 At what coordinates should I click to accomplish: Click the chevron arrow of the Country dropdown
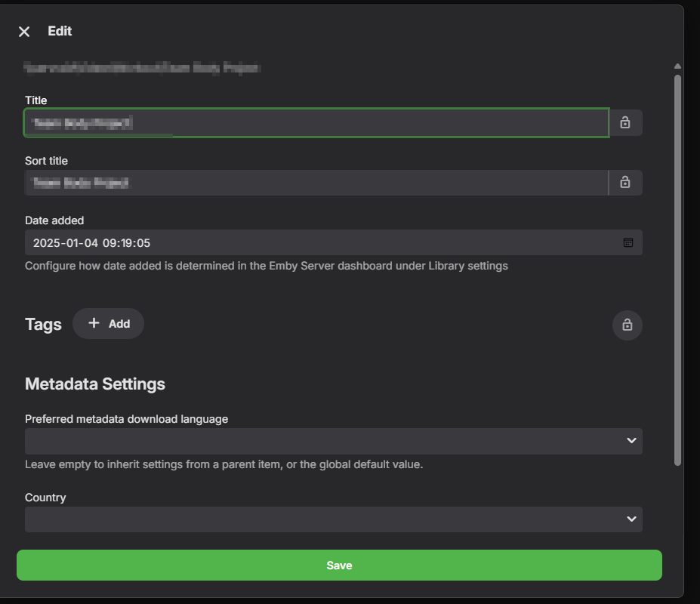point(631,519)
